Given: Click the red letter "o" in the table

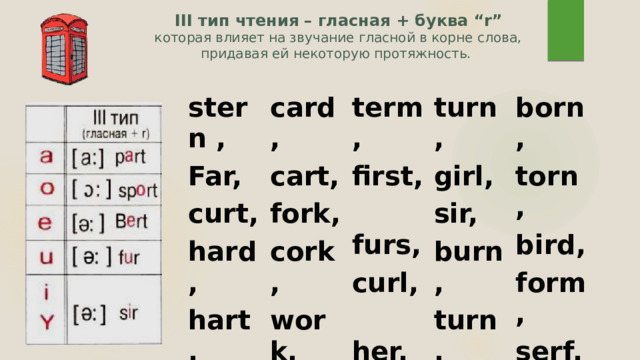Looking at the screenshot, I should coord(47,188).
